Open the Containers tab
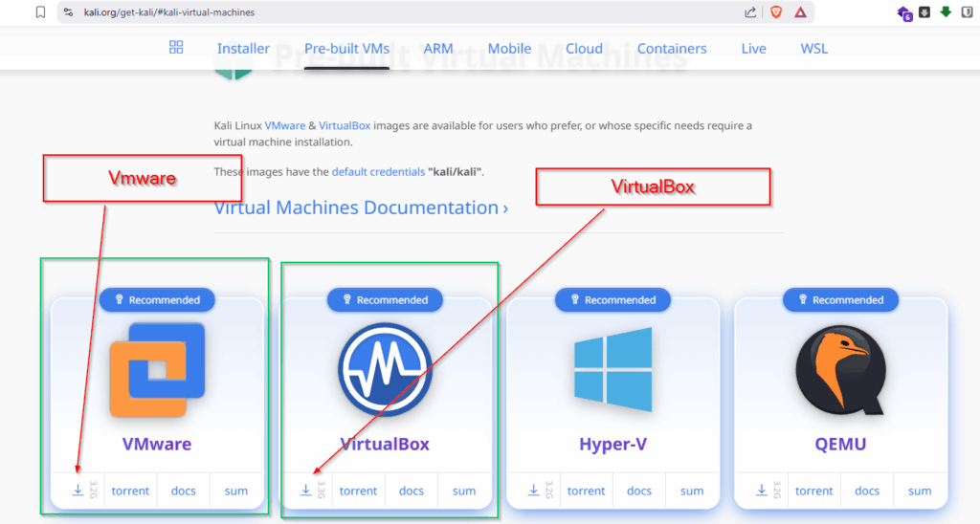The width and height of the screenshot is (980, 524). point(672,48)
